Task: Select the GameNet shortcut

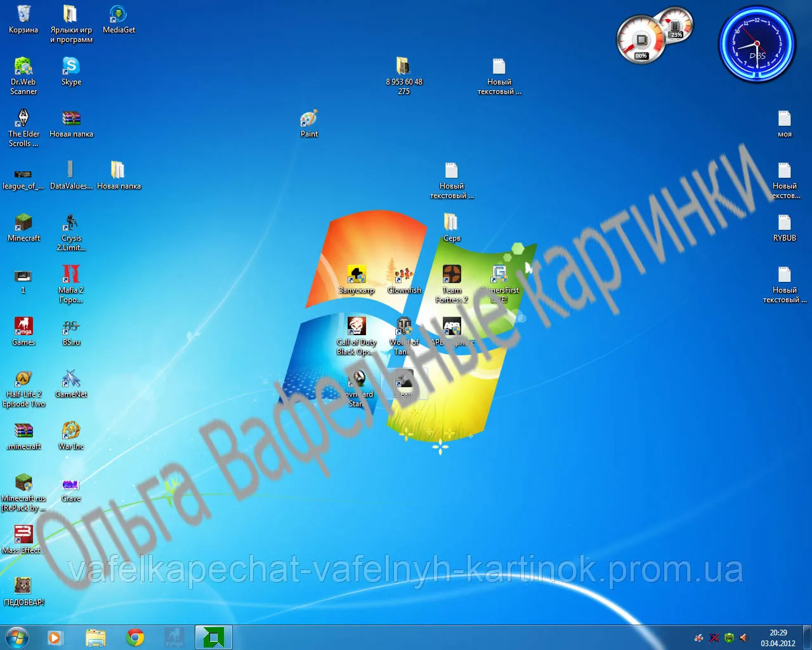Action: (71, 383)
